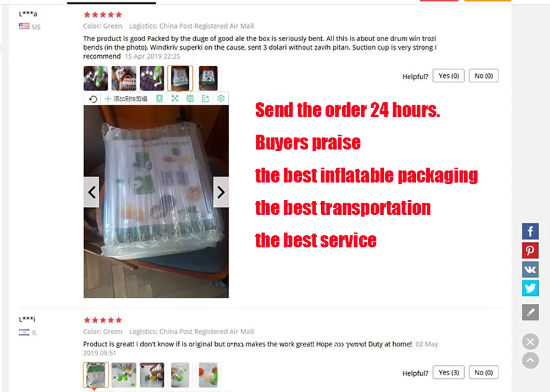Image resolution: width=550 pixels, height=392 pixels.
Task: Share on VK
Action: click(x=530, y=269)
